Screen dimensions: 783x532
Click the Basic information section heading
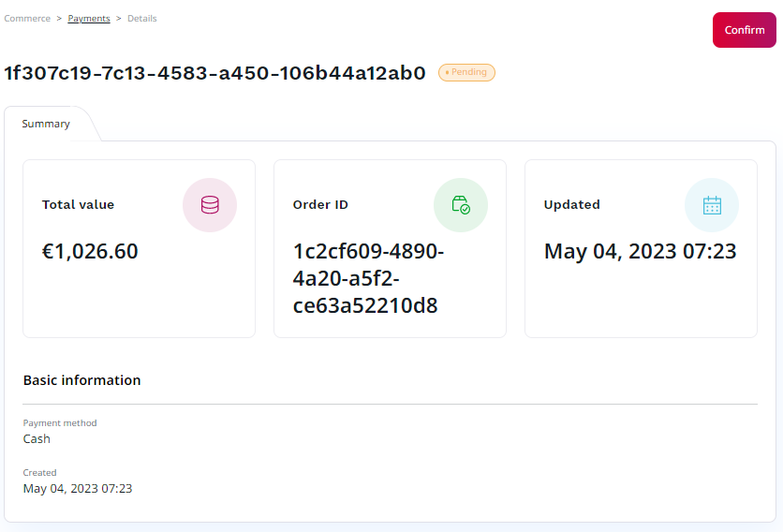point(81,380)
